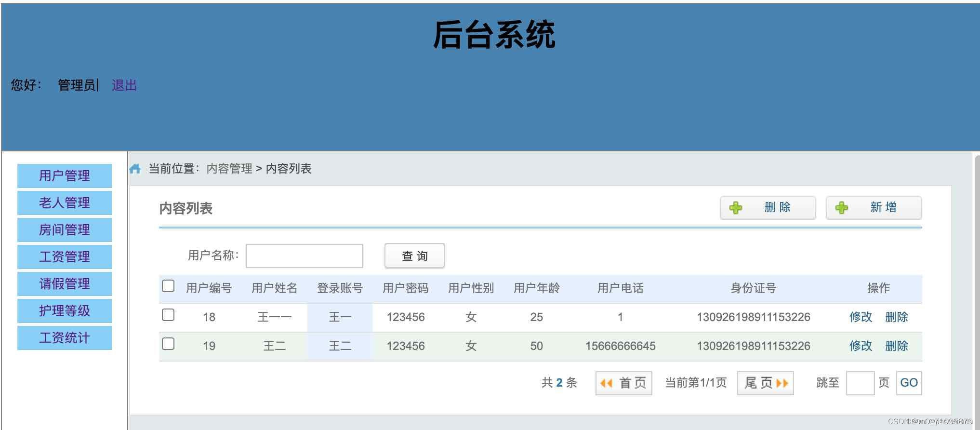Focus the 跳至 page number input
Image resolution: width=980 pixels, height=430 pixels.
coord(861,383)
